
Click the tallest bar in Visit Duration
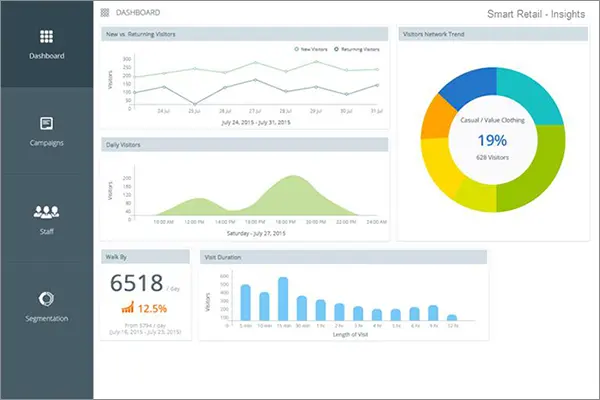(283, 300)
